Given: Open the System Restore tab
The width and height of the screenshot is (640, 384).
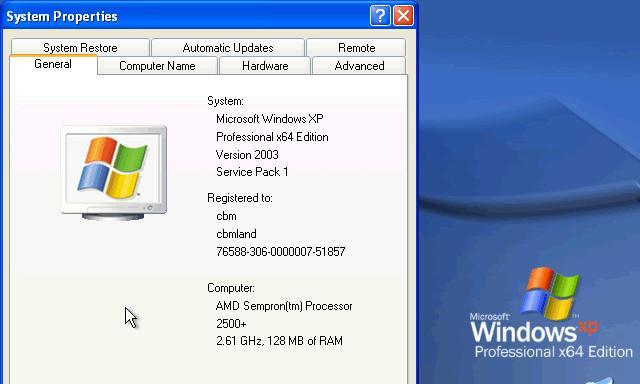Looking at the screenshot, I should point(80,47).
